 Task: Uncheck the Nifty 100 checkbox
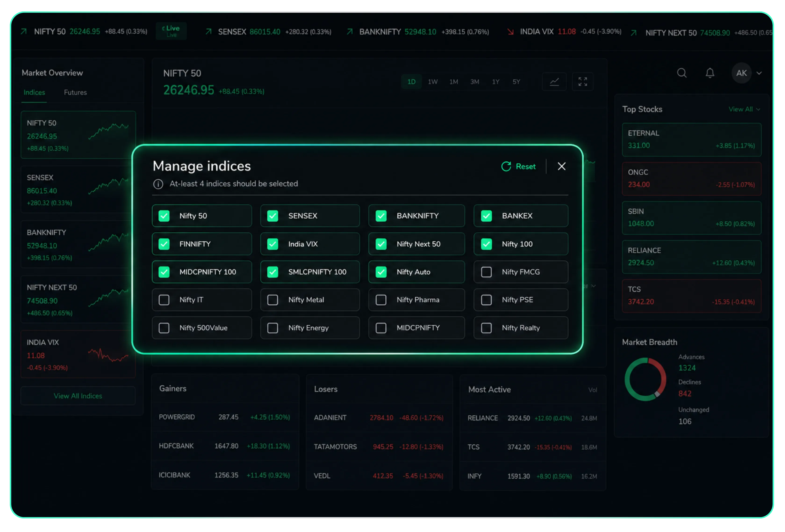(x=486, y=244)
